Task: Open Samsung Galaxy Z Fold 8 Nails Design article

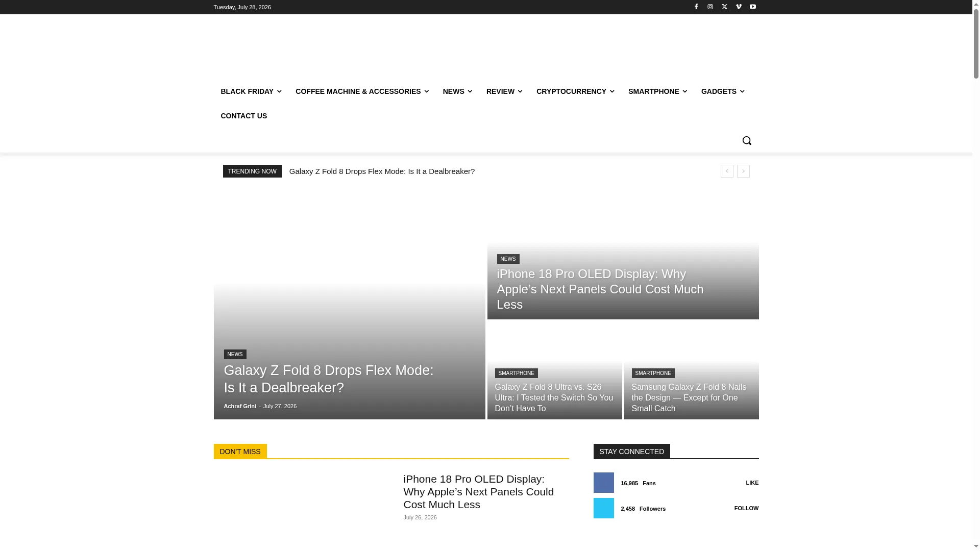Action: 689,398
